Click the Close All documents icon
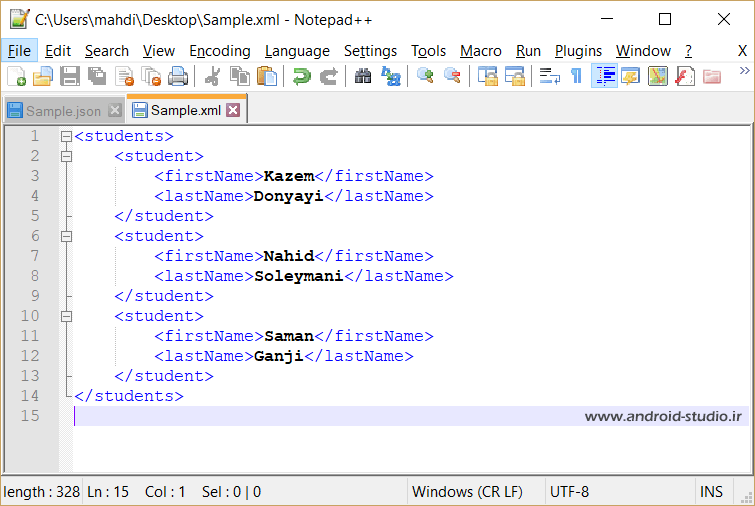 tap(151, 77)
